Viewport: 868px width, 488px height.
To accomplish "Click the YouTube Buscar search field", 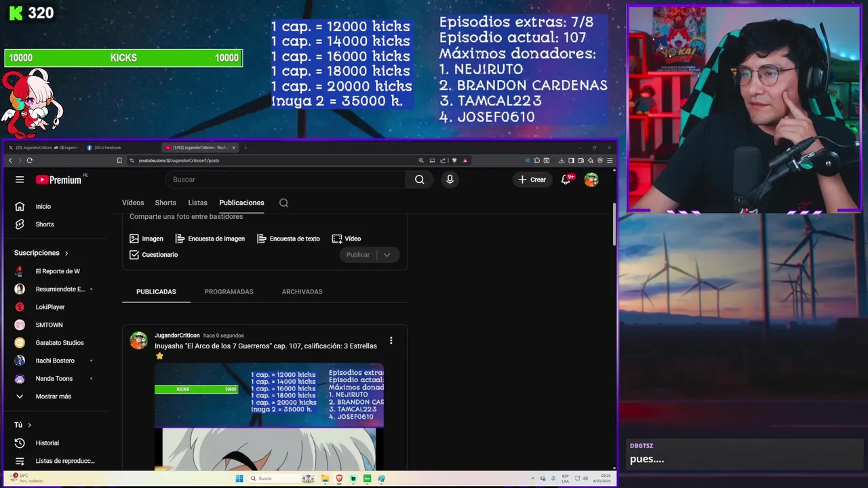I will click(x=285, y=180).
